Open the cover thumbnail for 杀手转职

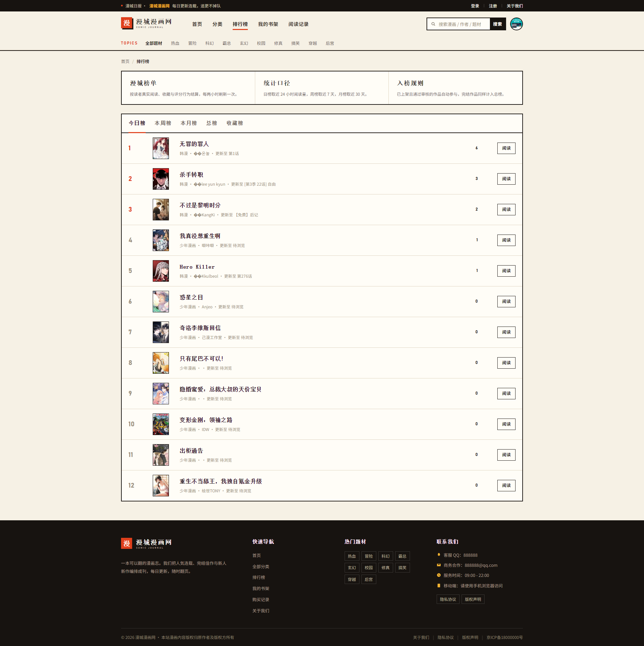[161, 179]
